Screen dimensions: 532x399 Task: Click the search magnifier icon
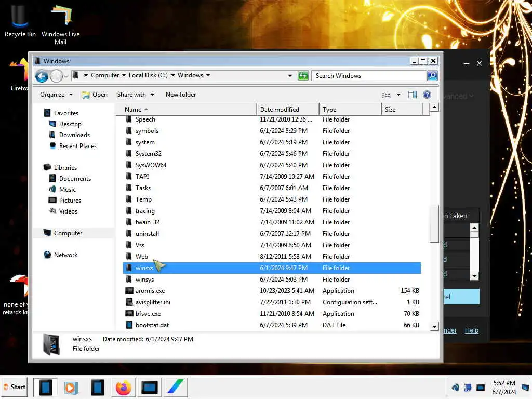click(432, 76)
